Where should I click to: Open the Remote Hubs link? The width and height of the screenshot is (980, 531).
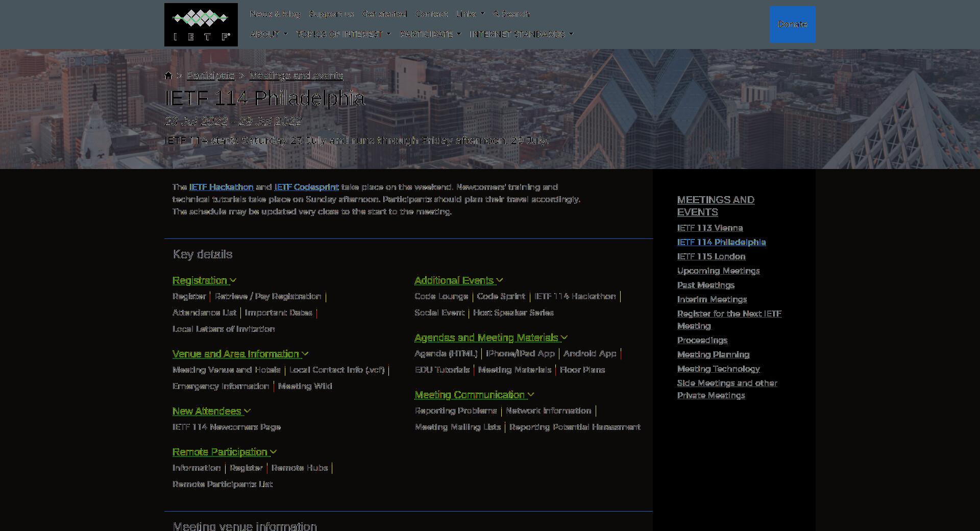299,468
